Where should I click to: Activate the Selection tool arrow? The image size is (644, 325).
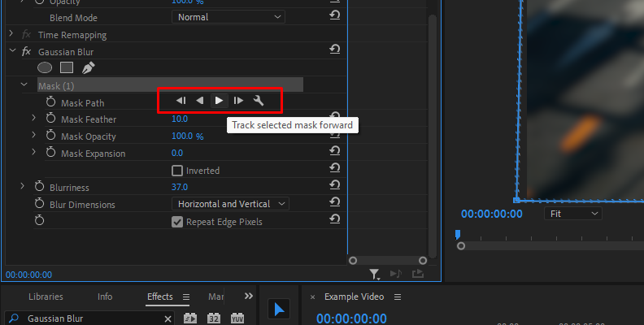click(279, 309)
